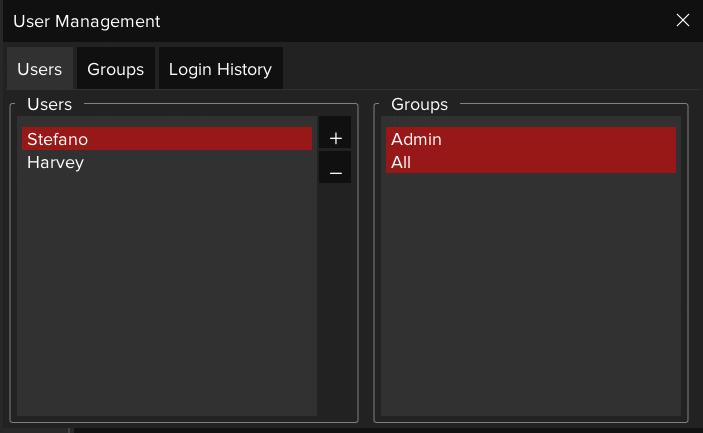The image size is (703, 433).
Task: Close the User Management dialog
Action: pos(683,20)
